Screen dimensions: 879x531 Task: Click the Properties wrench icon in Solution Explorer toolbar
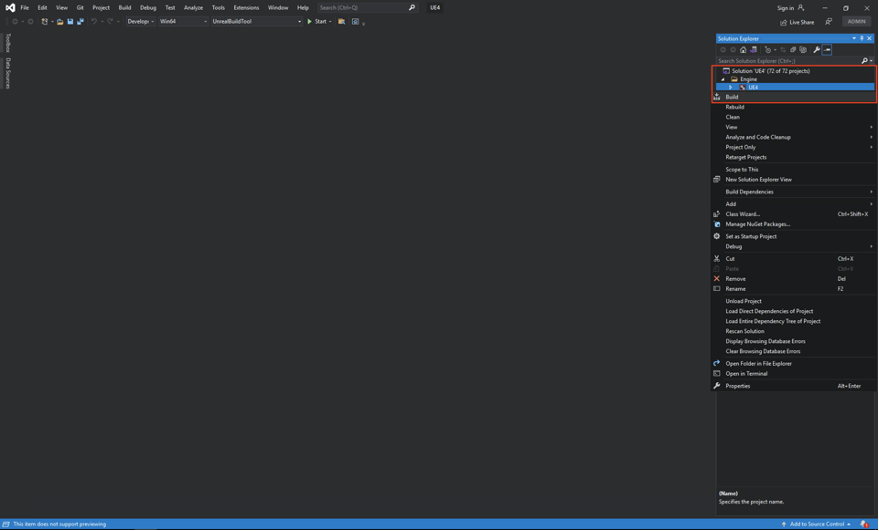pyautogui.click(x=817, y=50)
